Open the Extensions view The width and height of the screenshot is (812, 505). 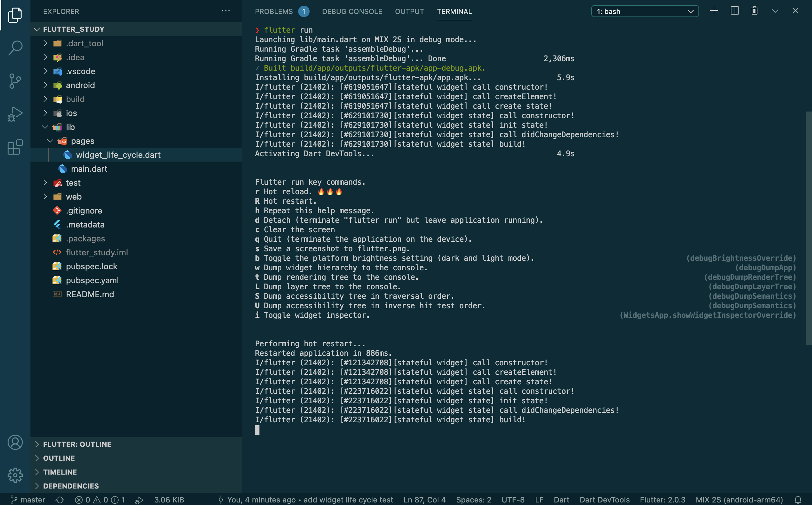pos(15,147)
